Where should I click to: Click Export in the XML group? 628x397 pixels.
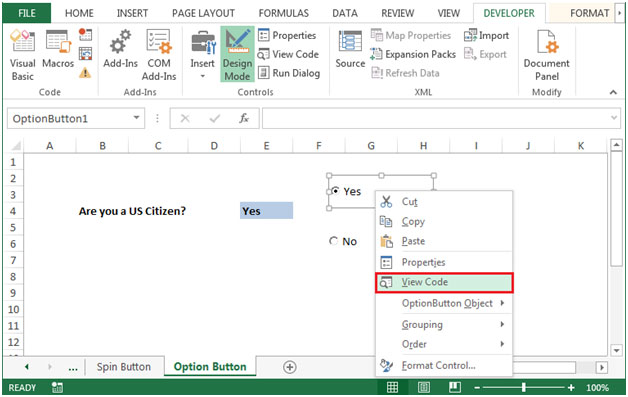point(485,54)
